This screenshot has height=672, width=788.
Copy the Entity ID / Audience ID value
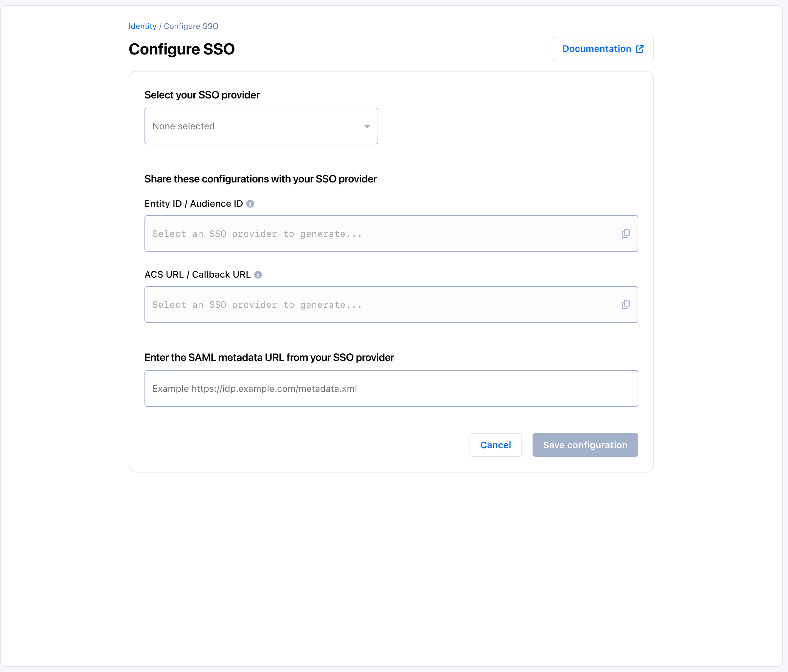click(625, 233)
